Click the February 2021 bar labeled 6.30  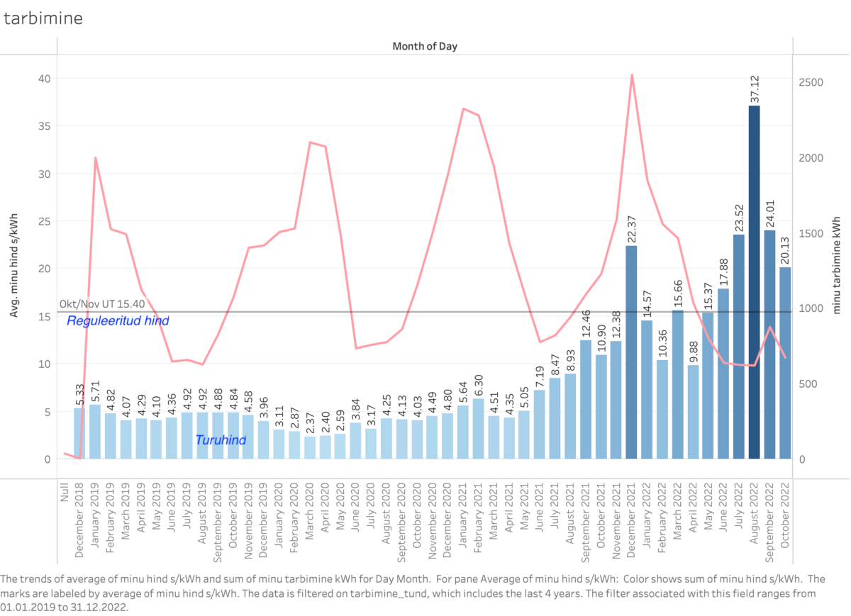point(478,429)
